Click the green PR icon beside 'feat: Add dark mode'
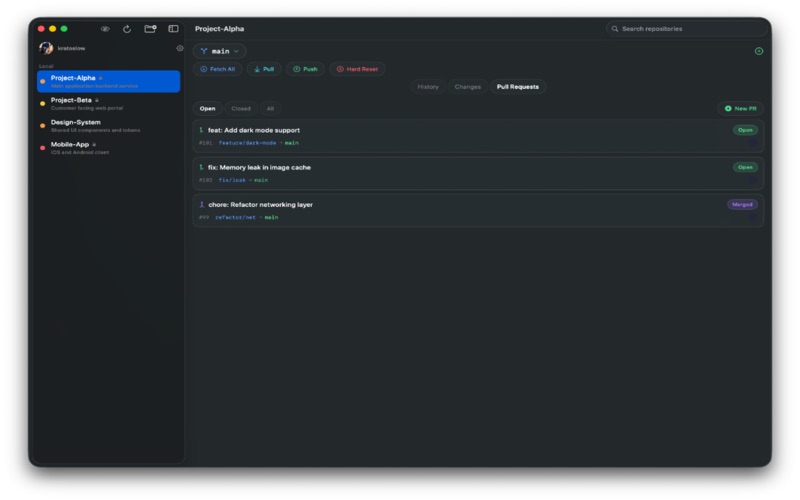The image size is (800, 500). pyautogui.click(x=202, y=130)
